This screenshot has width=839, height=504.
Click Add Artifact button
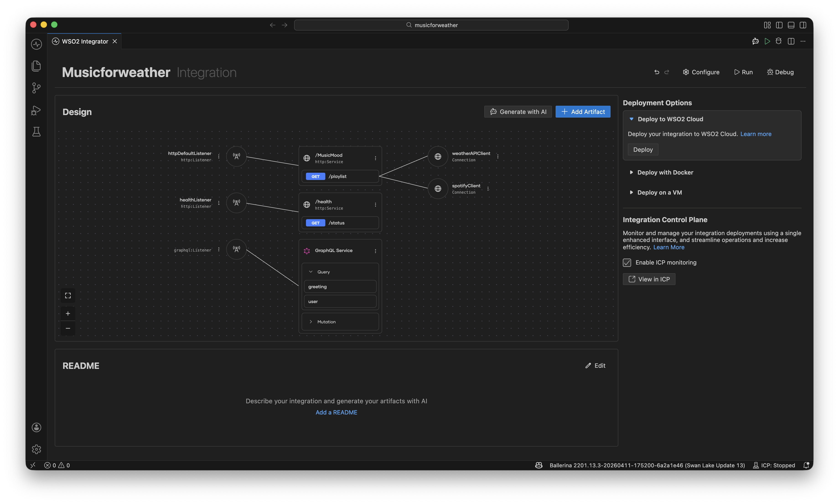point(583,112)
